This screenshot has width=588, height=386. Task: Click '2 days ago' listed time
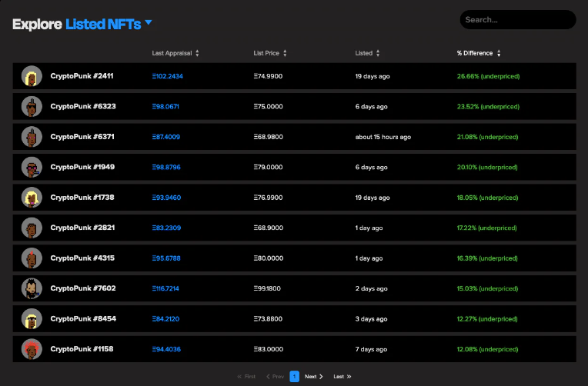[371, 288]
